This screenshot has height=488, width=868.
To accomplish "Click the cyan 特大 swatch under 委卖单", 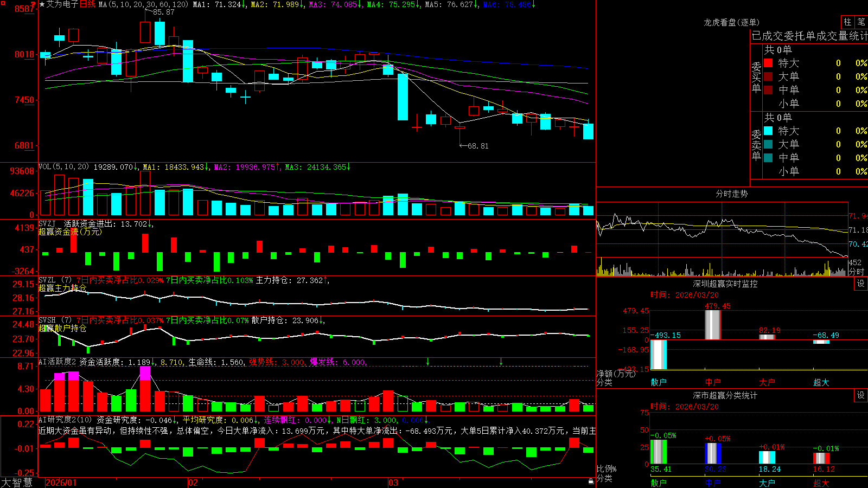I will click(768, 131).
